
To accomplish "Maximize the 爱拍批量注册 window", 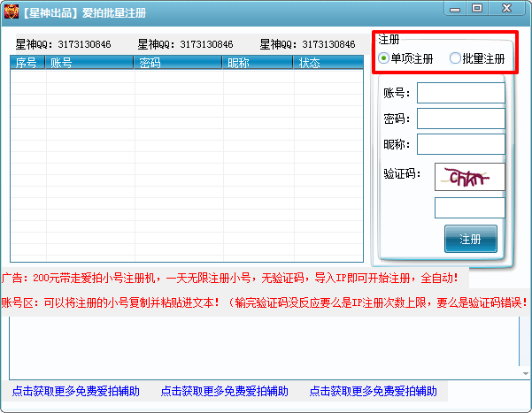I will pyautogui.click(x=477, y=9).
